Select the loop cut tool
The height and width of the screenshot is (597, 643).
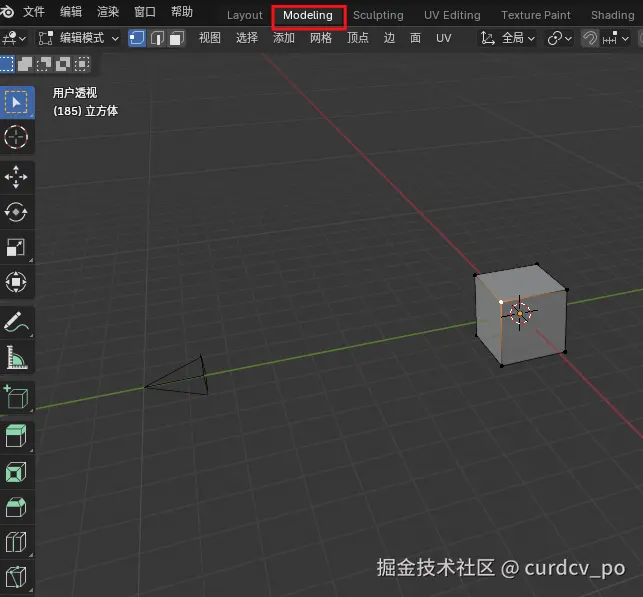16,542
